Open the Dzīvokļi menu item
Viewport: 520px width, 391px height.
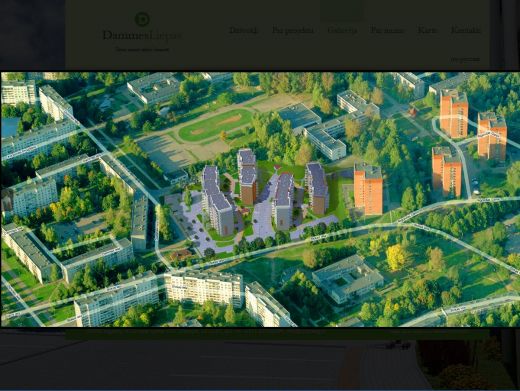(243, 30)
